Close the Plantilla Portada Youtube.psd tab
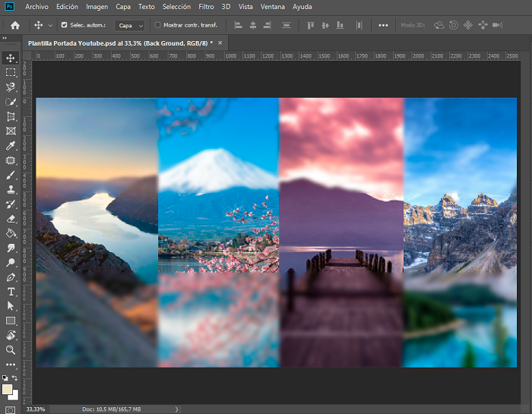The width and height of the screenshot is (532, 414). click(x=220, y=43)
